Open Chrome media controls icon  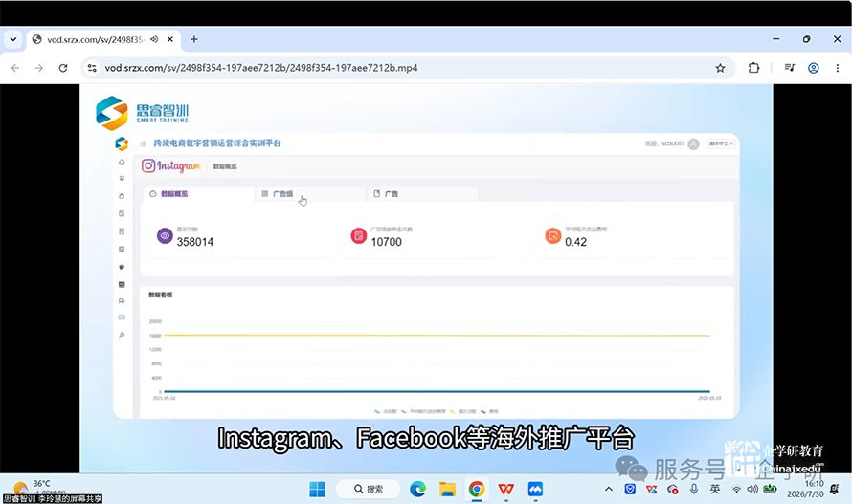790,68
